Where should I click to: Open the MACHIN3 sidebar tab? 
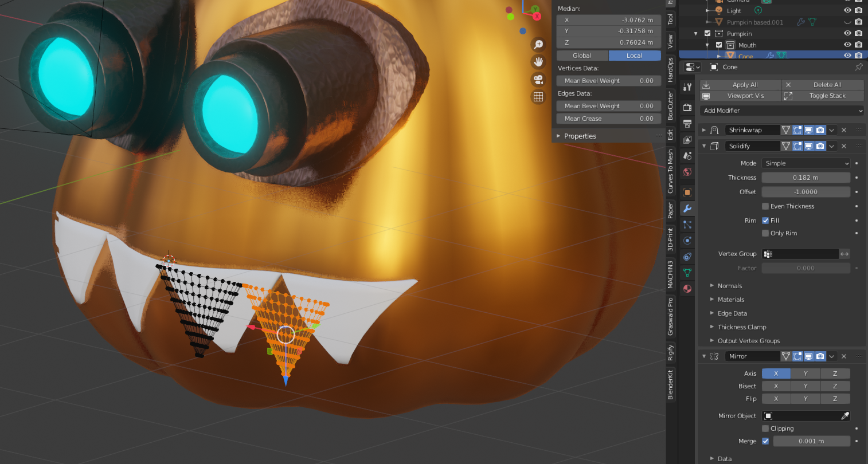click(x=670, y=274)
